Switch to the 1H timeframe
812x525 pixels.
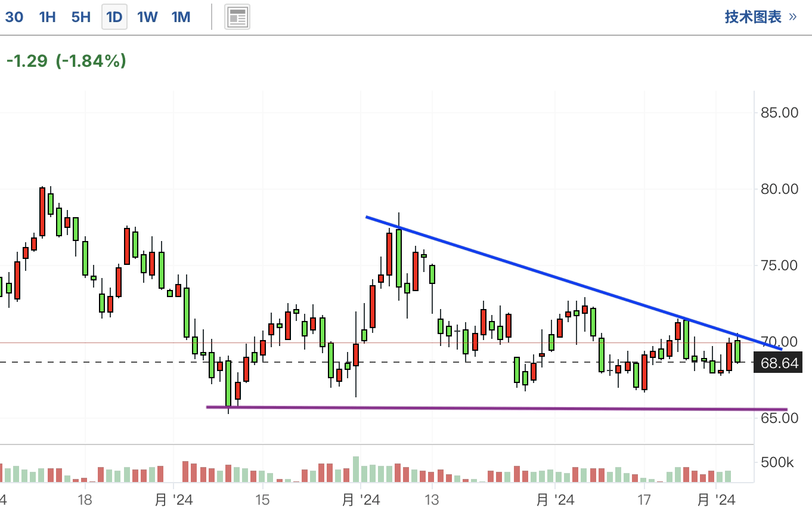(x=47, y=17)
